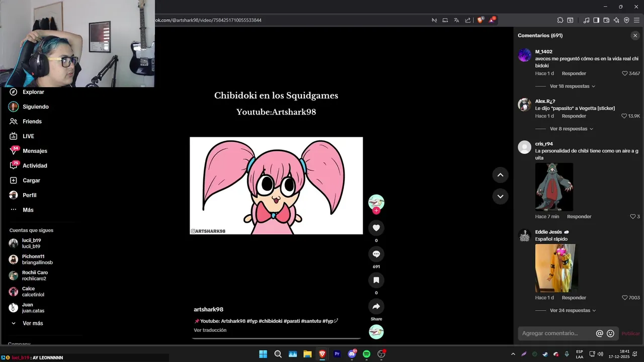Click Ver traducción under caption

pyautogui.click(x=210, y=330)
